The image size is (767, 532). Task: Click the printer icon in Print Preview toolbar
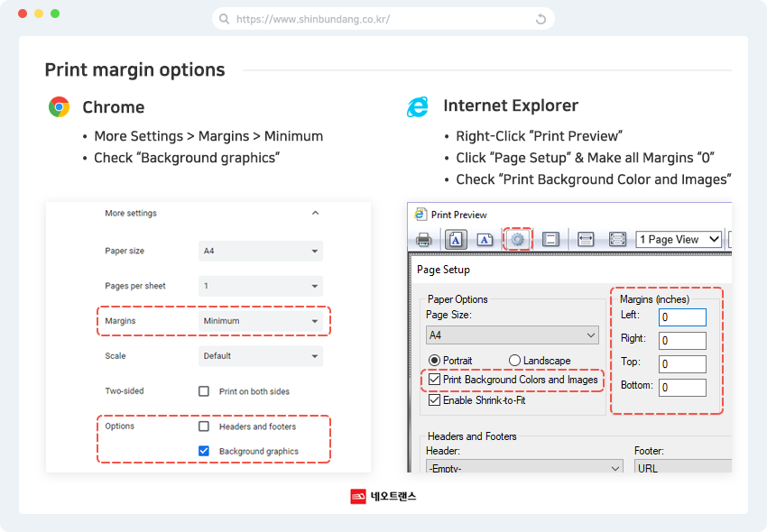[x=423, y=240]
